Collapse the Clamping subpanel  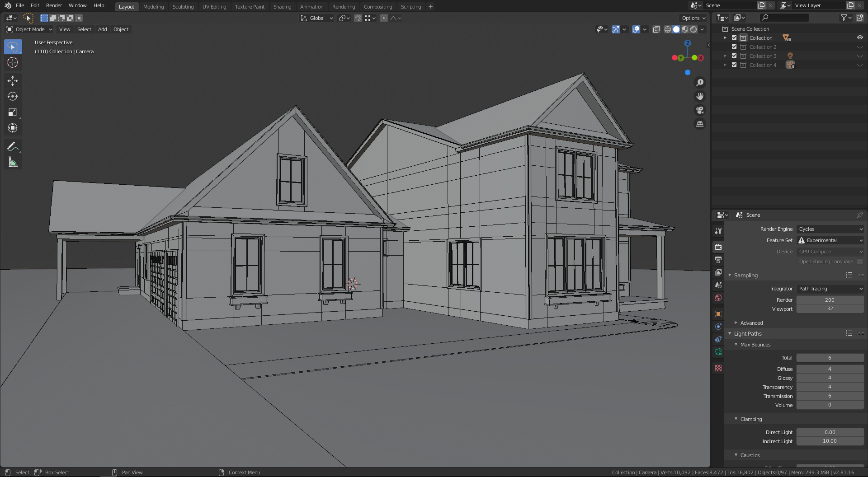click(x=736, y=419)
